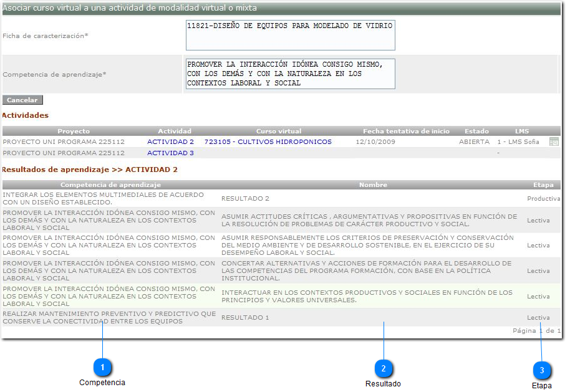Select the ABIERTA status cell
The image size is (570, 392).
tap(475, 141)
